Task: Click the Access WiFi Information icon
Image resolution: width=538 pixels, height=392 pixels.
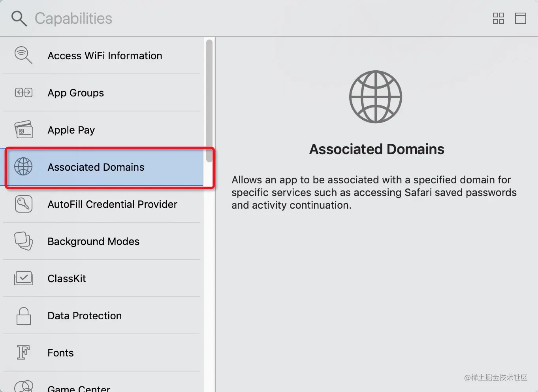Action: (x=23, y=55)
